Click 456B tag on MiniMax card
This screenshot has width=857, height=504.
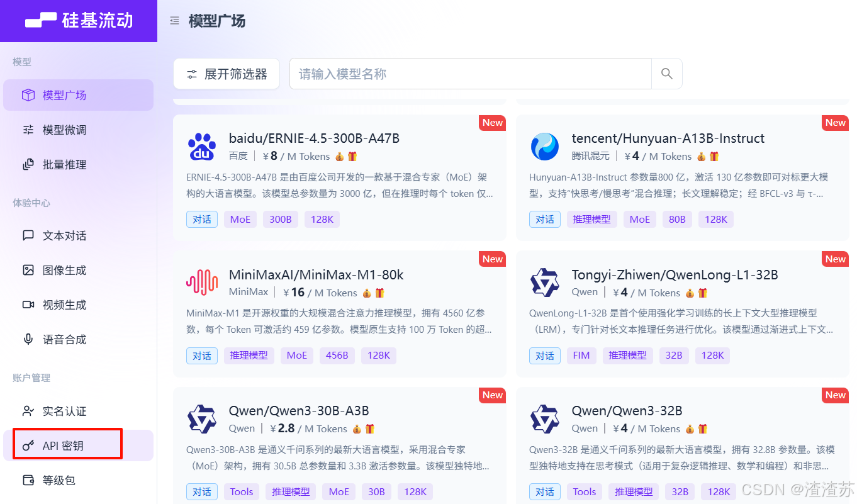pyautogui.click(x=337, y=355)
